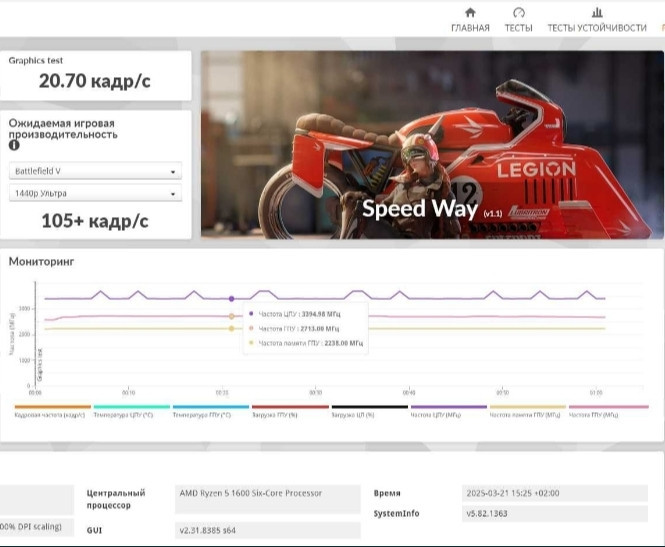Viewport: 665px width, 547px height.
Task: Click the home icon above ГЛАВНАЯ
Action: (x=470, y=13)
